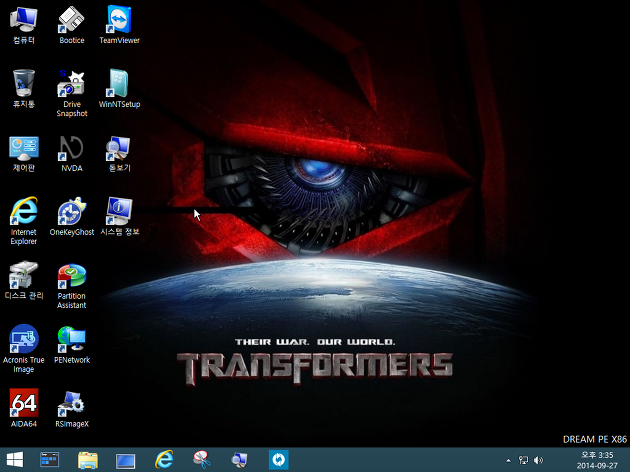
Task: Open the 제어판 control panel icon
Action: pos(24,153)
